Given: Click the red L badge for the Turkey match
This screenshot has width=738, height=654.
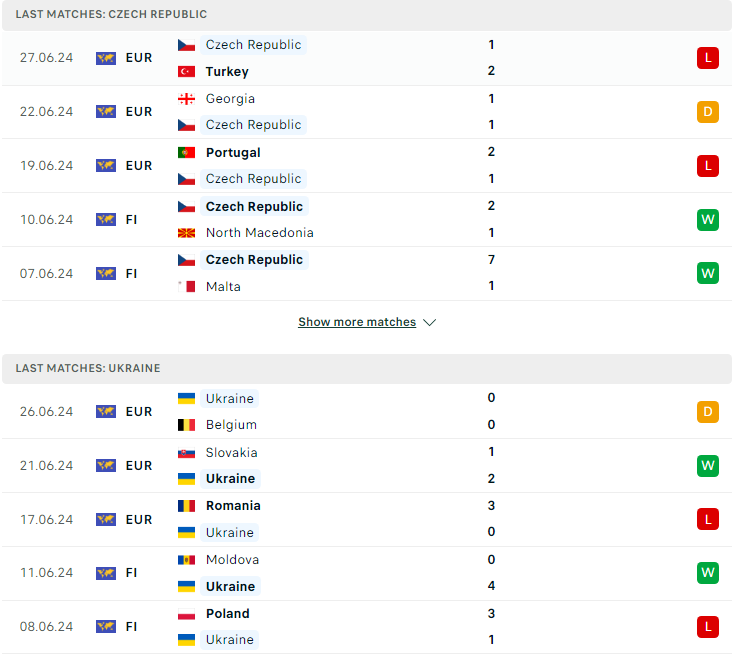Looking at the screenshot, I should [x=707, y=58].
